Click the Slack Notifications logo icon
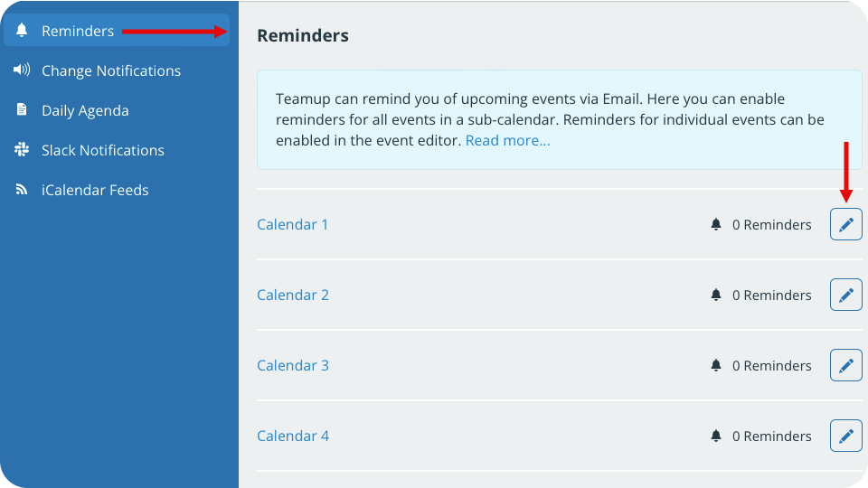 tap(22, 150)
